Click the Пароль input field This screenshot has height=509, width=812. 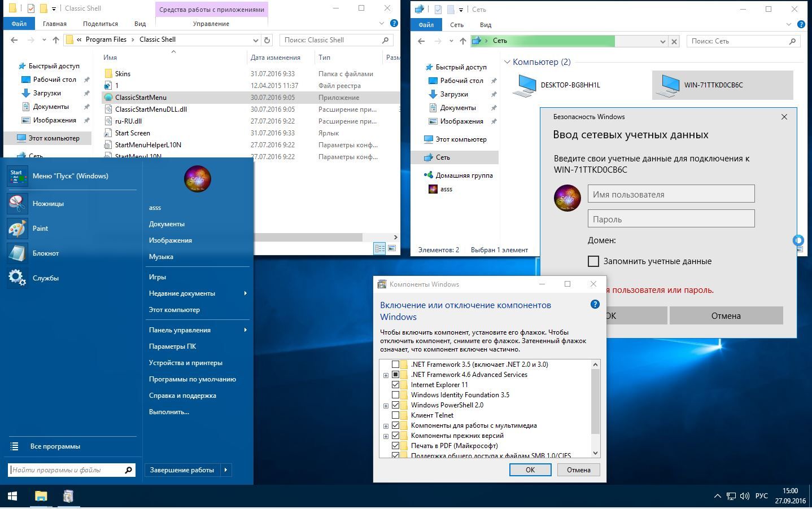pyautogui.click(x=671, y=218)
